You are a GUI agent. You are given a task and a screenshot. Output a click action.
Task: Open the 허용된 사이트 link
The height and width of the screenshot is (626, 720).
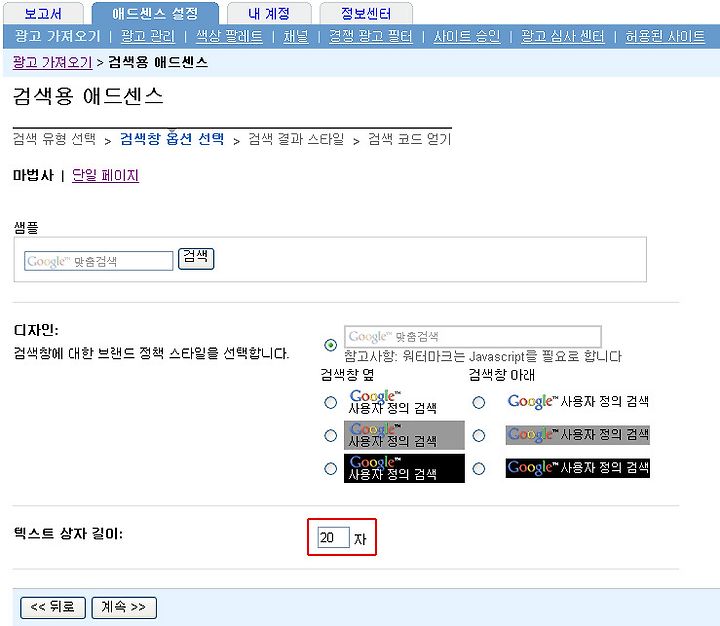[665, 36]
